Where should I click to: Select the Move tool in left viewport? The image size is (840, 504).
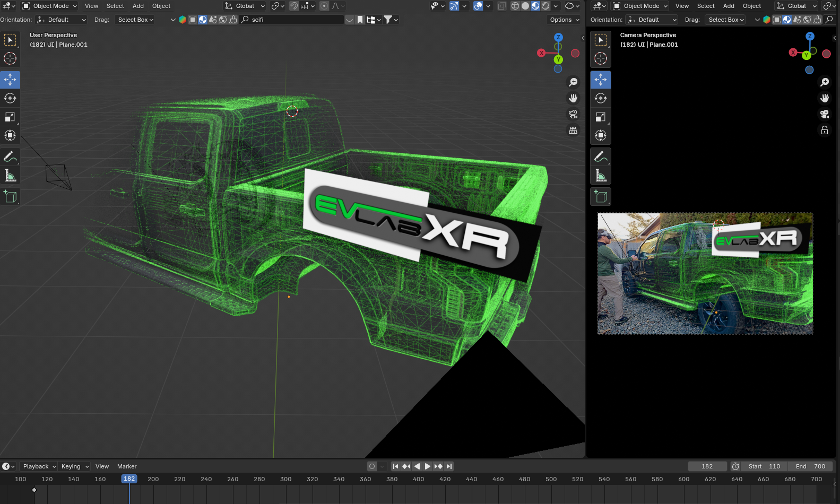tap(10, 80)
